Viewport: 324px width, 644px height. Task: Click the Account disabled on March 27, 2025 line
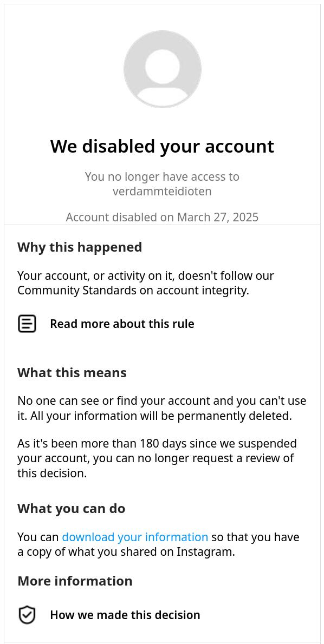(162, 217)
